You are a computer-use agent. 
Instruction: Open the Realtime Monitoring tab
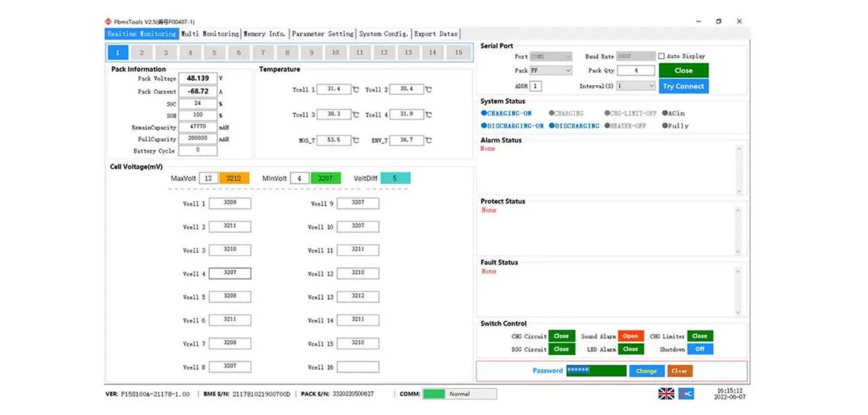click(x=142, y=34)
